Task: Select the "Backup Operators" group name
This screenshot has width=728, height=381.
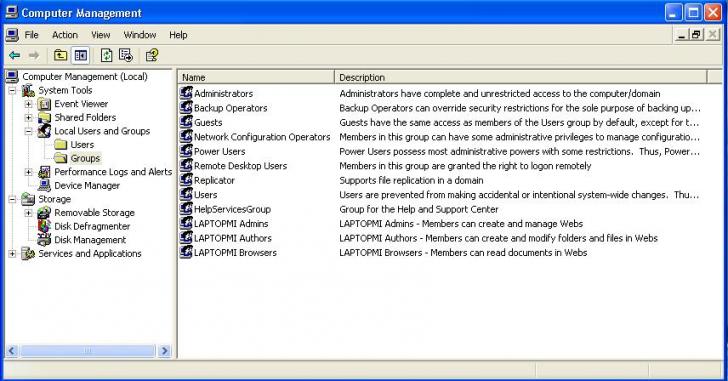Action: (x=230, y=108)
